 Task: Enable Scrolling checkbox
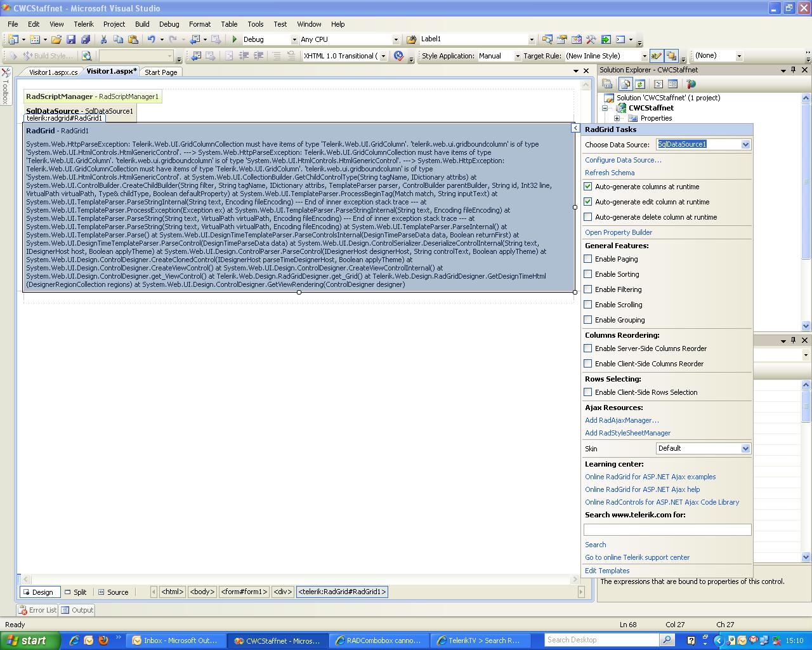[588, 305]
